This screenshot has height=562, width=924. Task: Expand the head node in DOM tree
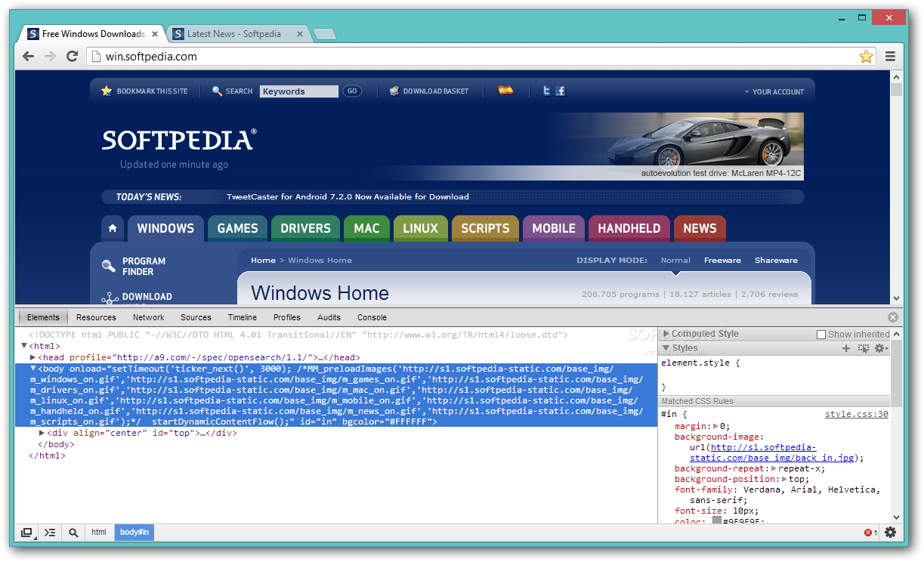pos(33,357)
